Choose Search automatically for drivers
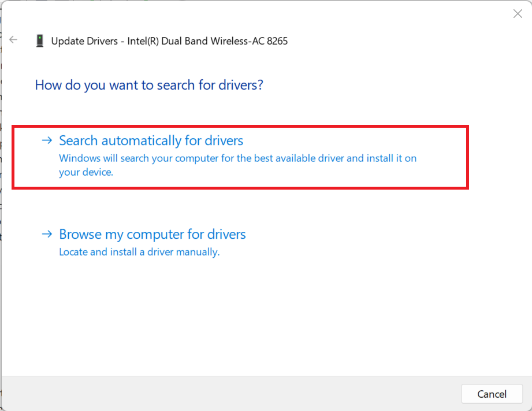The image size is (532, 411). 151,140
